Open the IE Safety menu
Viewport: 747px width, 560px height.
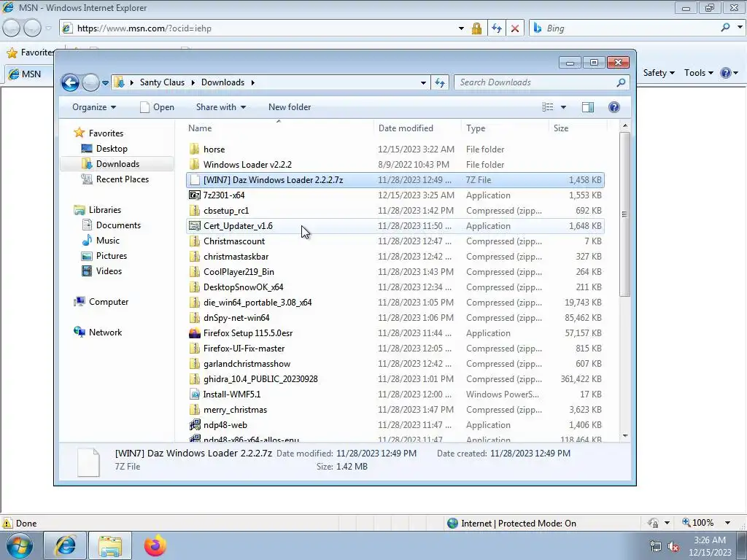[659, 73]
